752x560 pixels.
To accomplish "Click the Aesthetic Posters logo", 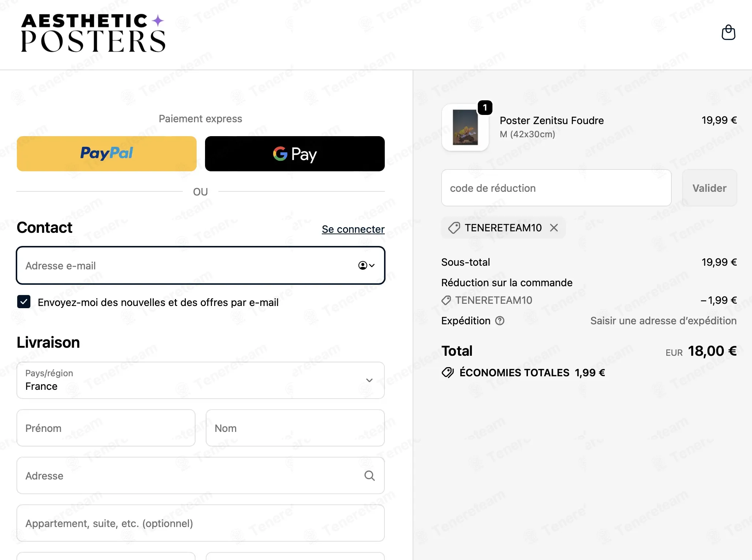I will (93, 33).
